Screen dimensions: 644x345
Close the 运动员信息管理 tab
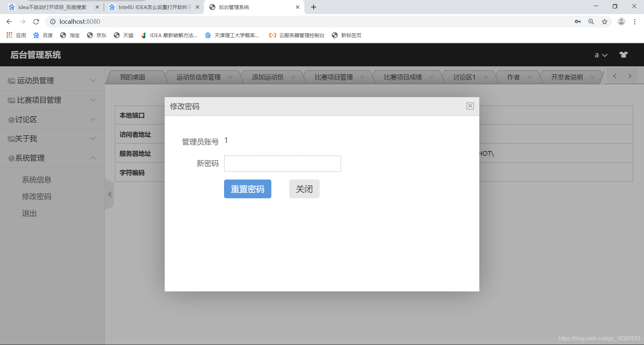tap(230, 77)
